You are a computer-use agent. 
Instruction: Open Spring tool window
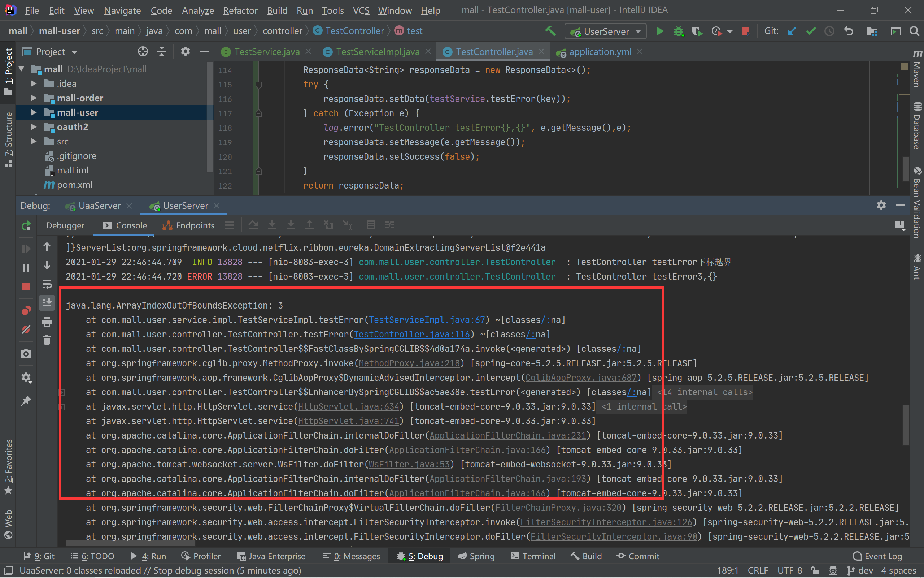click(476, 556)
